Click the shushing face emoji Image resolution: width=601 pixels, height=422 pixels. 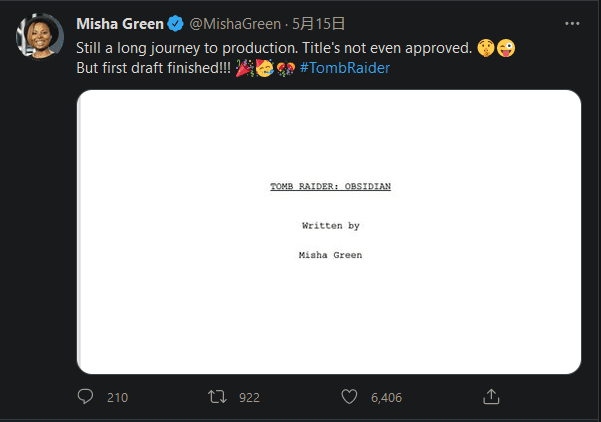486,48
